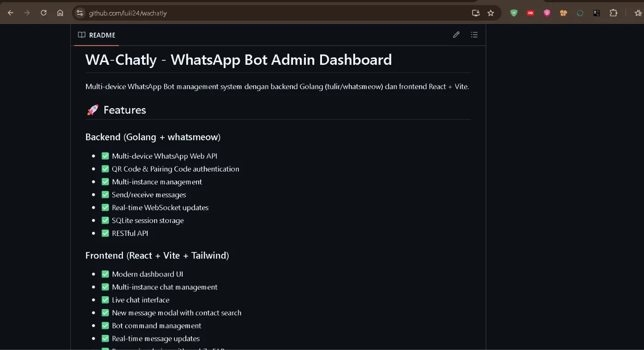Go back with the browser back arrow
The width and height of the screenshot is (644, 350).
pyautogui.click(x=11, y=13)
